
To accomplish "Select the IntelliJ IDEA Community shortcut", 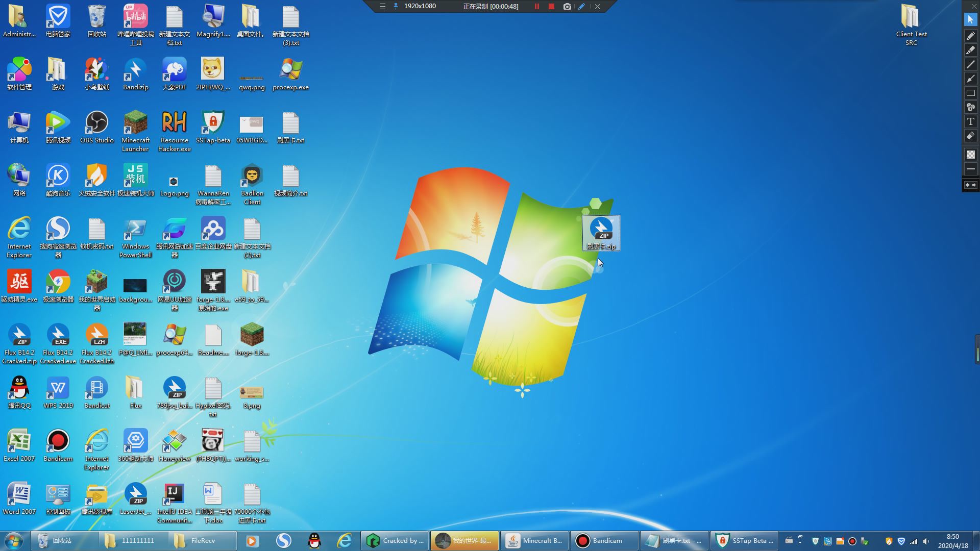I will click(175, 503).
